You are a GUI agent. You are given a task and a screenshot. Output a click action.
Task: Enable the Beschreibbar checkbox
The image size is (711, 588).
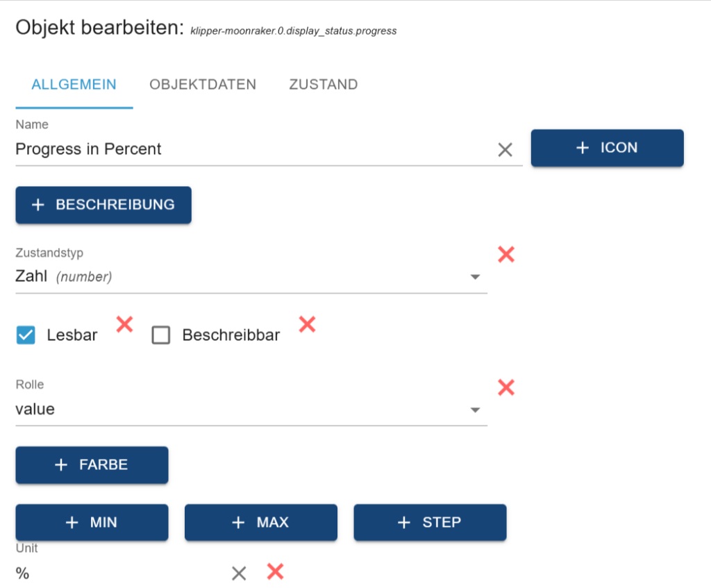point(161,336)
